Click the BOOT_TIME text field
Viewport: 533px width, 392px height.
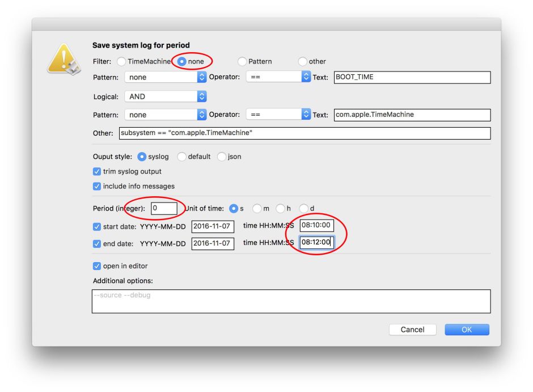(412, 77)
